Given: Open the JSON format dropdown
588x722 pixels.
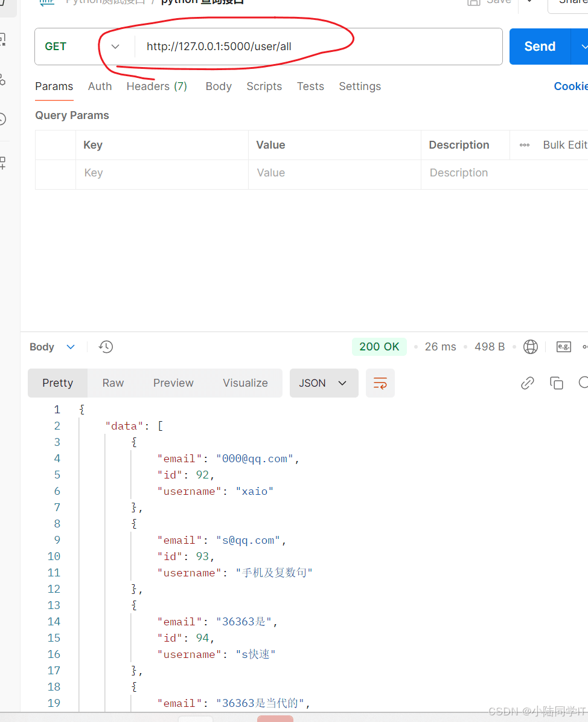Looking at the screenshot, I should point(324,383).
